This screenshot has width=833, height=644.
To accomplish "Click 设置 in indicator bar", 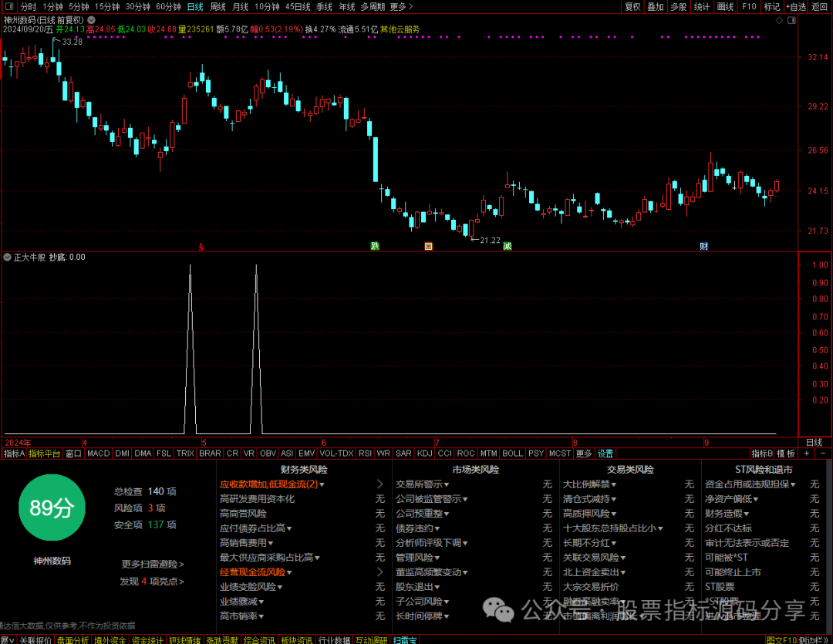I will pos(605,453).
